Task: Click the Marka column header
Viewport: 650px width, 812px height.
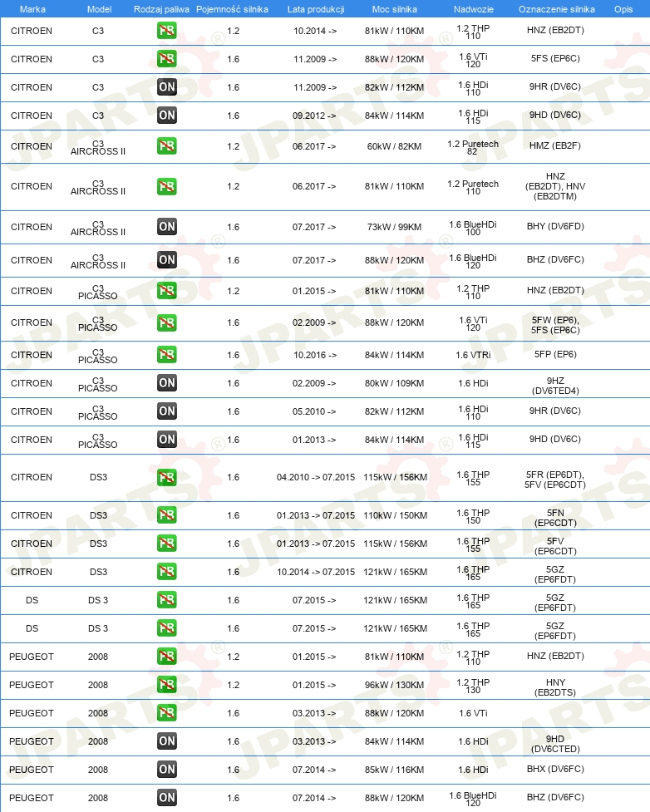Action: click(x=32, y=9)
